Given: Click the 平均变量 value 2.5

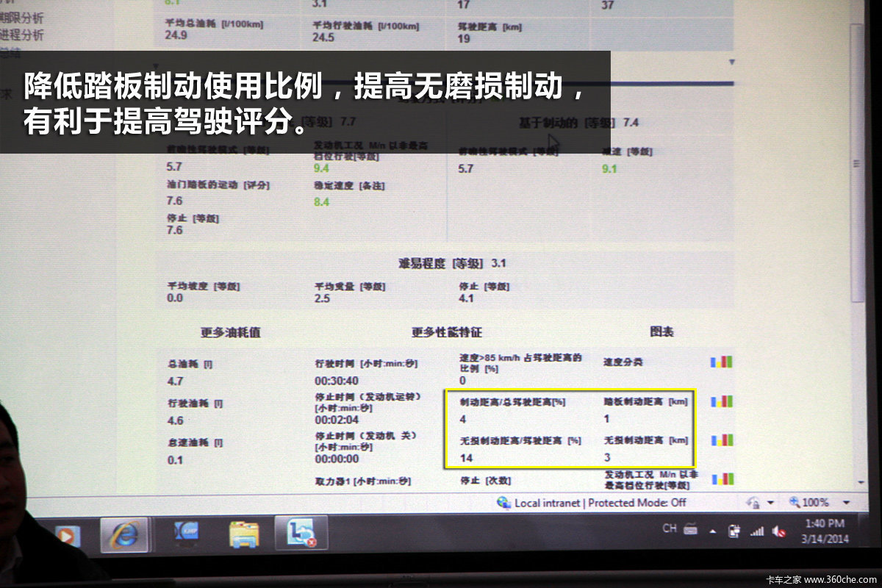Looking at the screenshot, I should (x=322, y=298).
